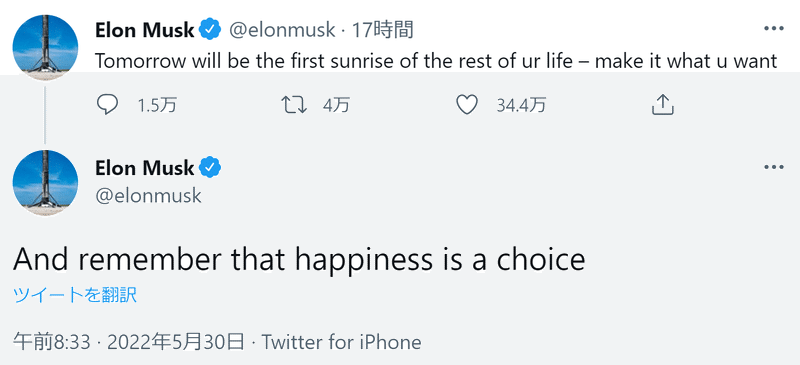The height and width of the screenshot is (365, 800).
Task: Open the profile avatar of the main tweet
Action: click(45, 183)
